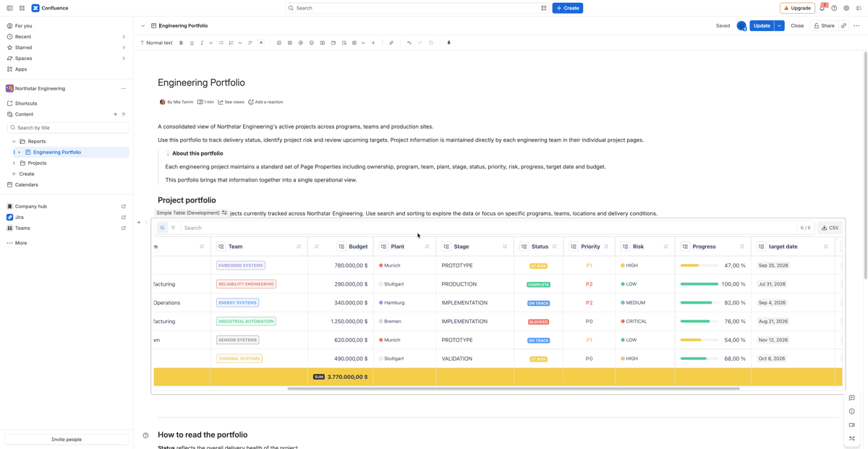This screenshot has height=449, width=868.
Task: Click the filter icon in table search bar
Action: (173, 228)
